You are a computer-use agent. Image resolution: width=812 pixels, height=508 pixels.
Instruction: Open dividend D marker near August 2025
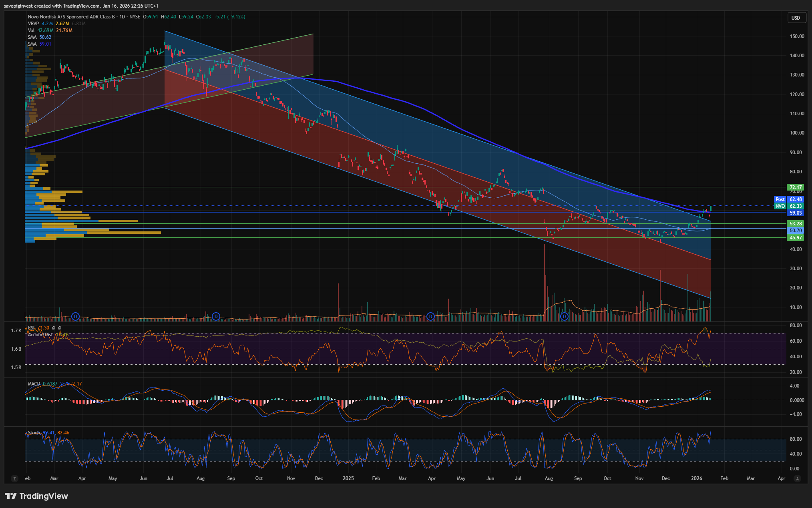tap(564, 317)
